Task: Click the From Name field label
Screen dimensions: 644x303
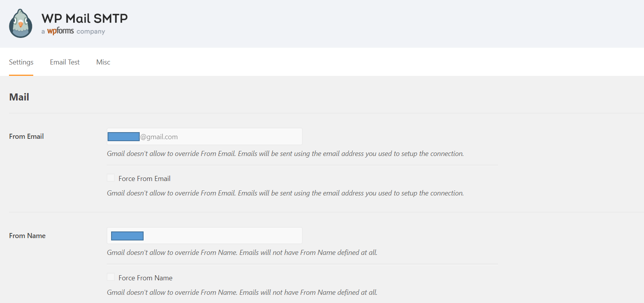Action: (27, 236)
